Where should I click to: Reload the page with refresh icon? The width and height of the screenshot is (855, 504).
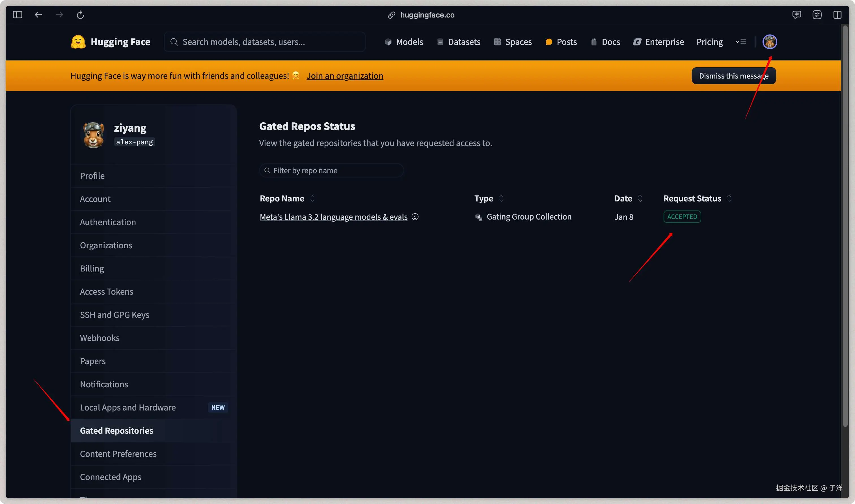click(80, 15)
